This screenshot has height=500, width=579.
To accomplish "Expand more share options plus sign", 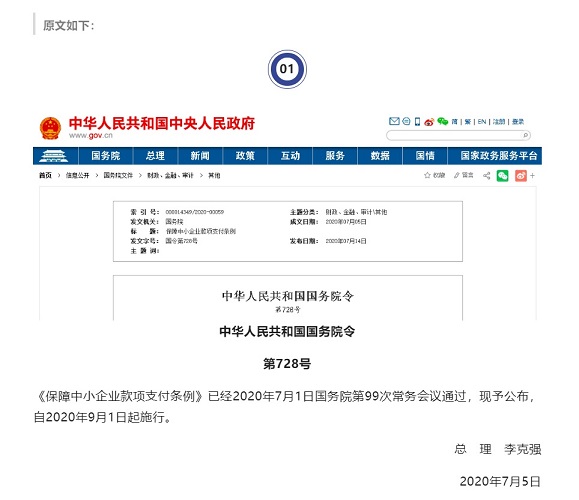I will click(532, 176).
